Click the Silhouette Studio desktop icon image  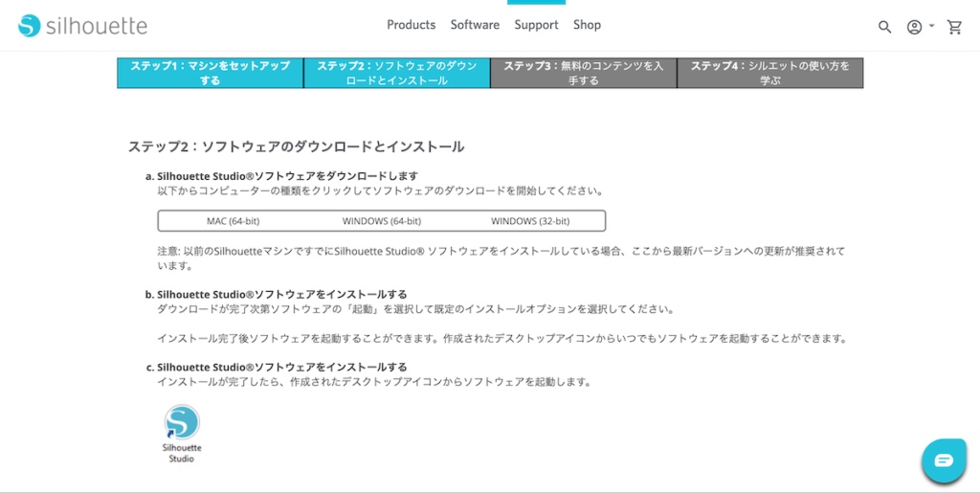click(x=182, y=422)
